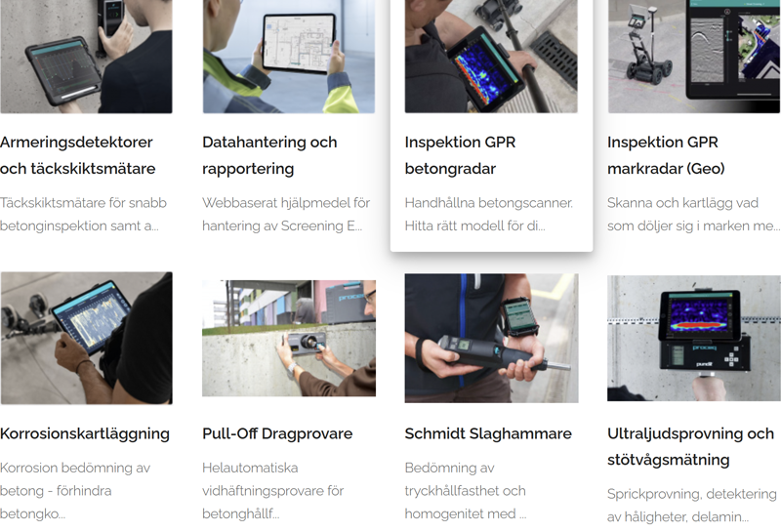Click description starting 'Handhållna betongscanner'
781x532 pixels.
click(x=489, y=214)
